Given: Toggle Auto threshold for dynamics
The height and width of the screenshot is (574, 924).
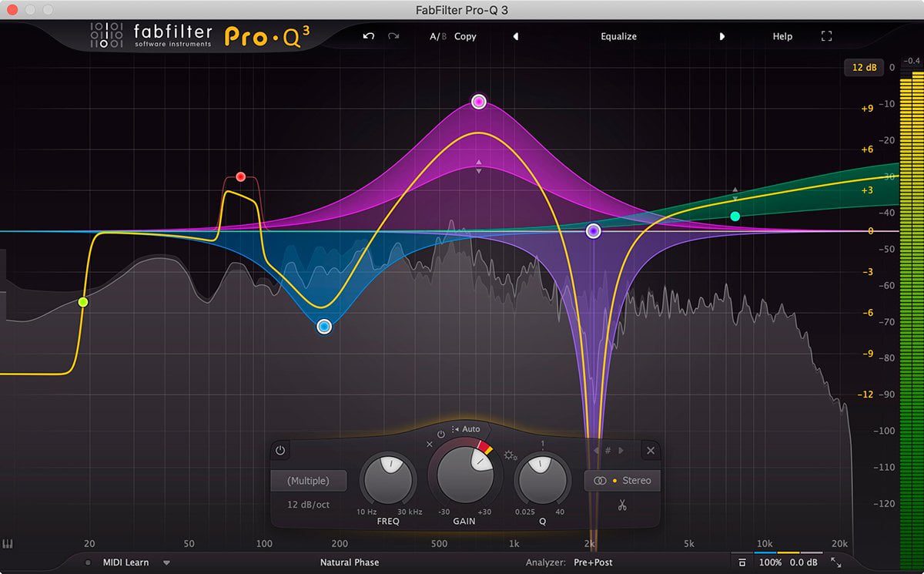Looking at the screenshot, I should (x=467, y=429).
